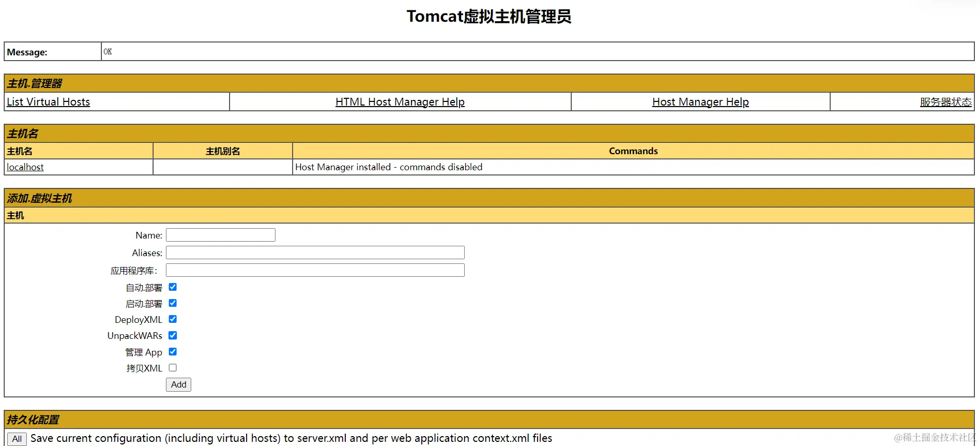Uncheck the 自动.部署 checkbox
Screen dimensions: 980x446
tap(173, 287)
